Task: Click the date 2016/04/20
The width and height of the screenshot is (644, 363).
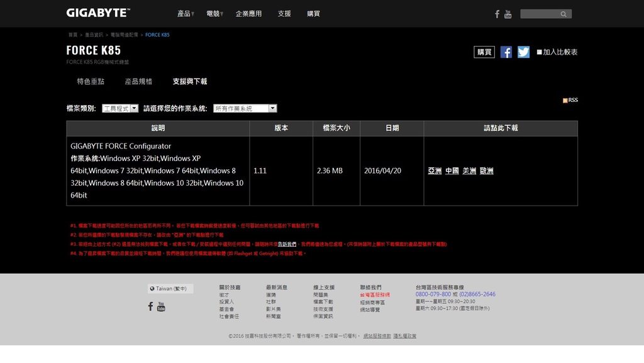Action: 382,171
